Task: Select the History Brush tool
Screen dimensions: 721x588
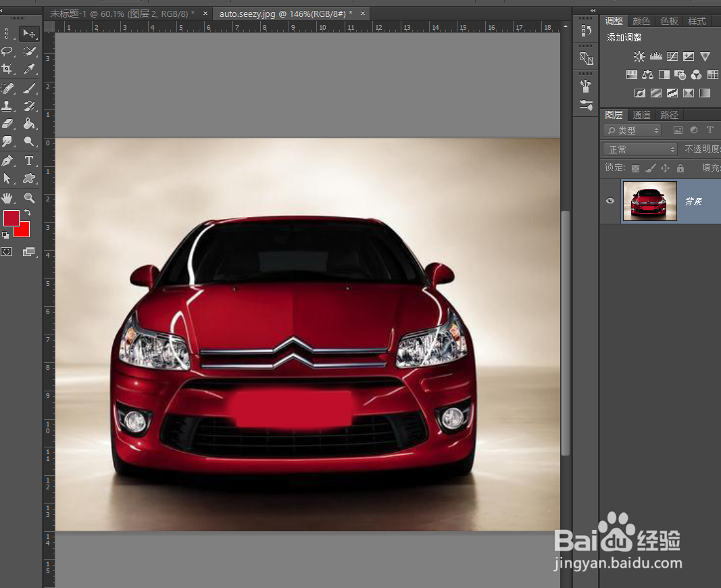Action: [29, 105]
